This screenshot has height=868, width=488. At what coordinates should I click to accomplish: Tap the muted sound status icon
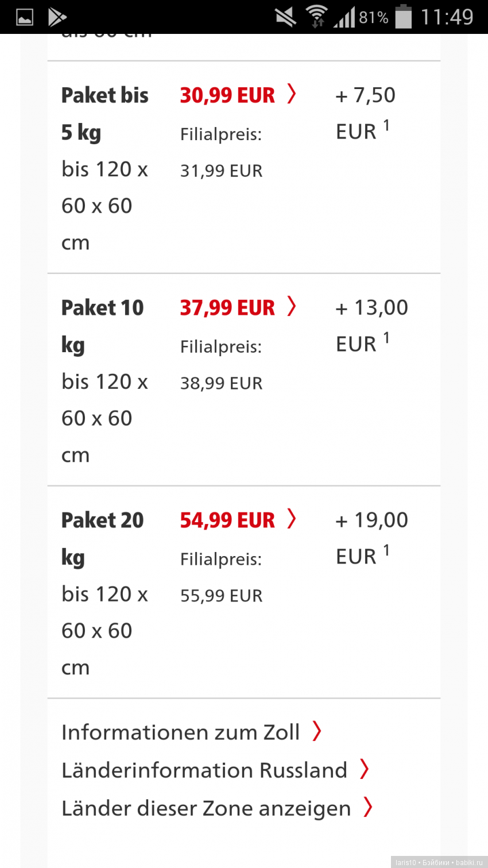click(285, 17)
